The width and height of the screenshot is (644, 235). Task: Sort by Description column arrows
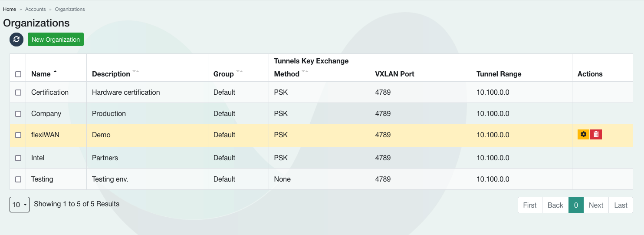click(x=136, y=72)
